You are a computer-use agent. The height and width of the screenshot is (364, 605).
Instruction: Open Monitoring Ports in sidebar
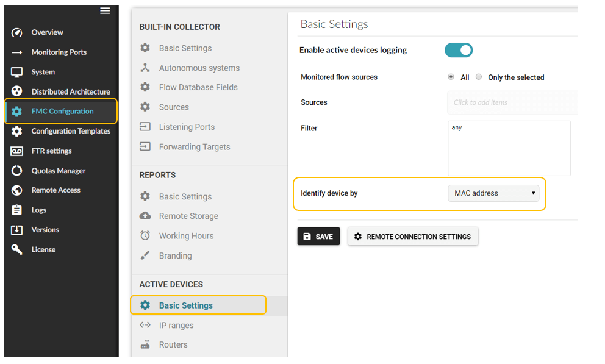tap(59, 52)
